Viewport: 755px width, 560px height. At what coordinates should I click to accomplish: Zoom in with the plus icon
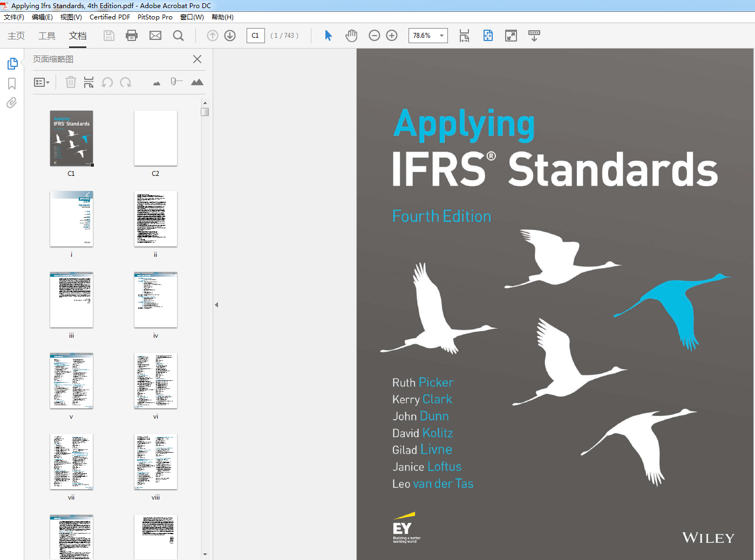pyautogui.click(x=392, y=36)
